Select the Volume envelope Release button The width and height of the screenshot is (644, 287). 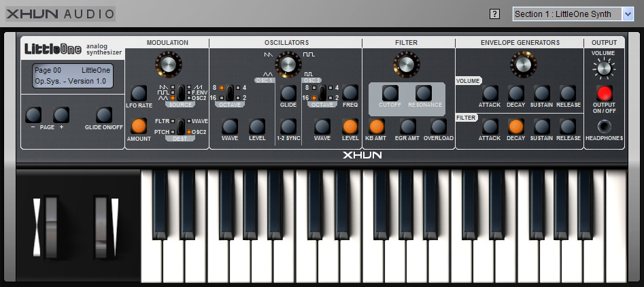click(x=568, y=94)
